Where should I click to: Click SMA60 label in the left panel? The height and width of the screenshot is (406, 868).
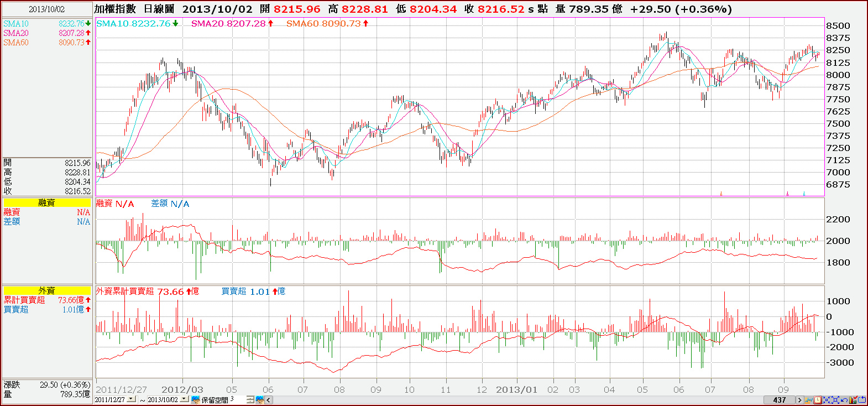tap(16, 43)
